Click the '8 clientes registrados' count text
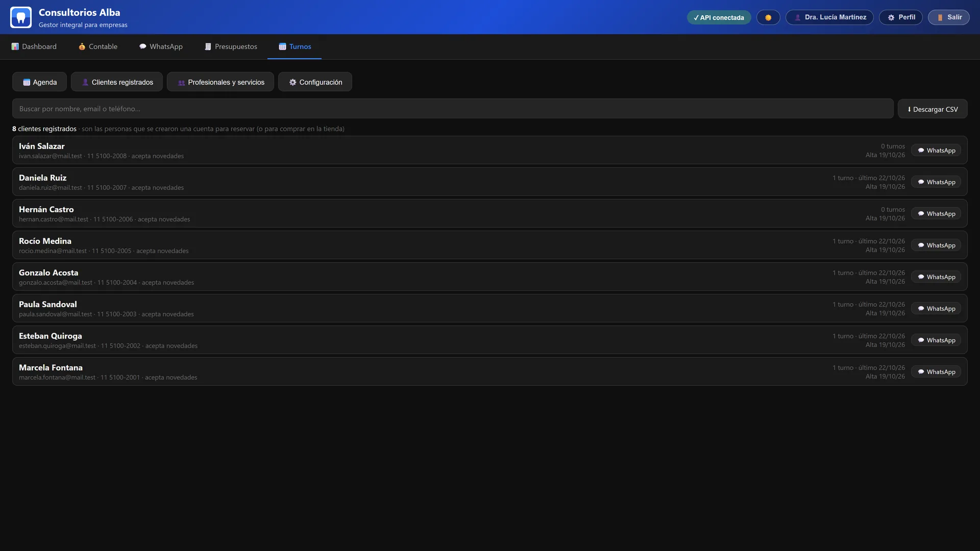980x551 pixels. point(44,129)
